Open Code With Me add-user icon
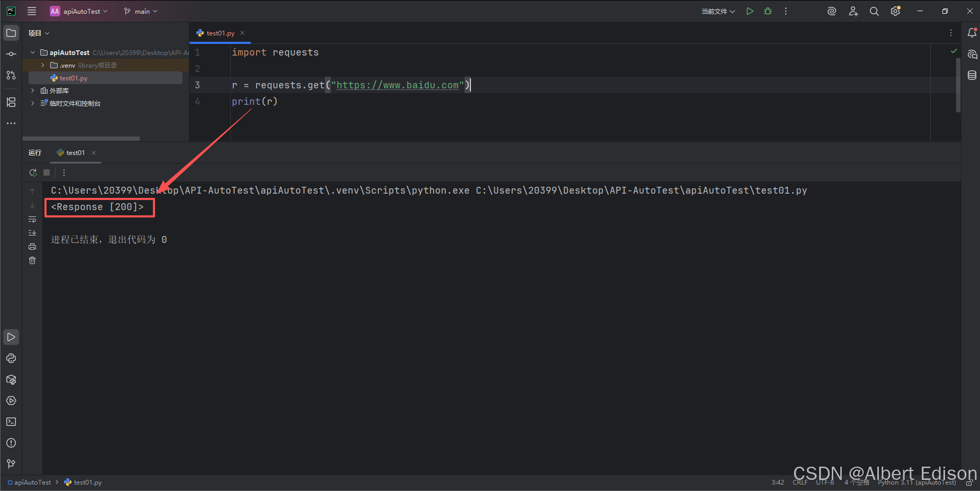 point(853,11)
